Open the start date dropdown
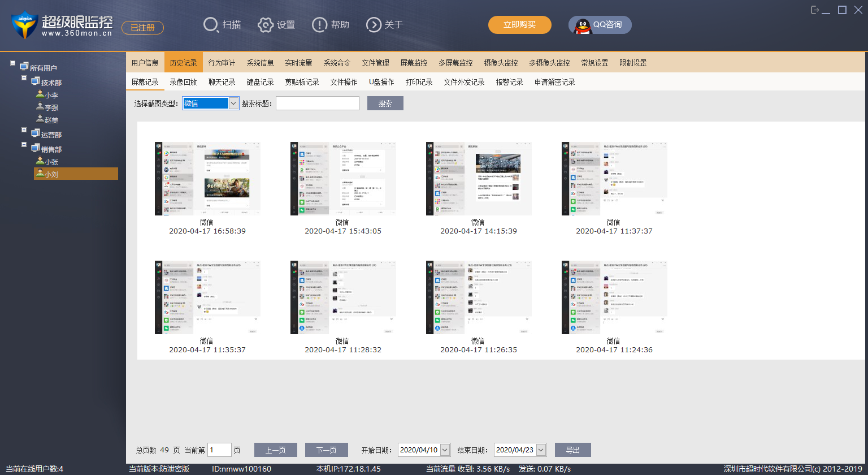This screenshot has height=475, width=868. pos(445,450)
